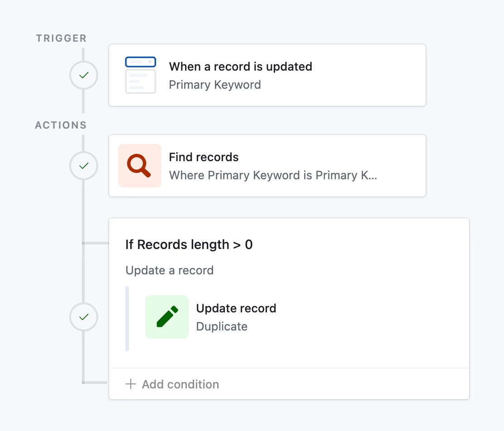The width and height of the screenshot is (504, 431).
Task: Click the Update record action title
Action: click(236, 308)
